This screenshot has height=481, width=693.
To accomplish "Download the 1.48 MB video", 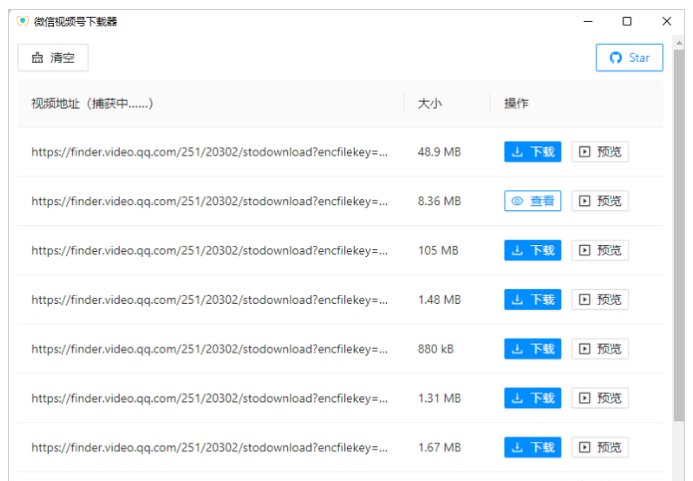I will (532, 299).
